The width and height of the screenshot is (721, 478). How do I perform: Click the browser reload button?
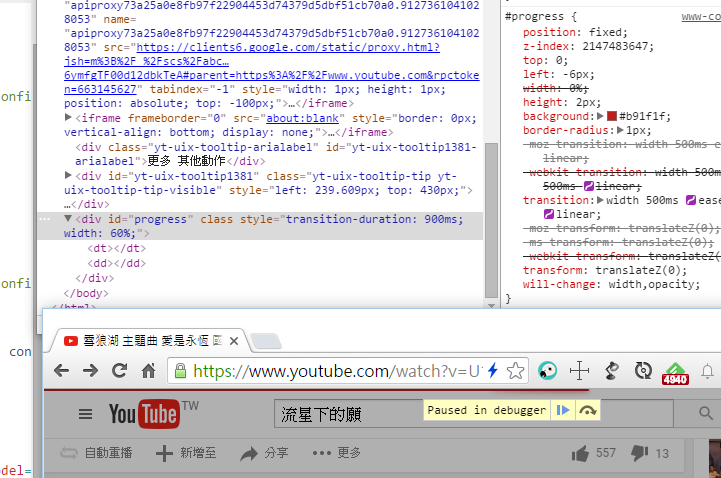(119, 371)
